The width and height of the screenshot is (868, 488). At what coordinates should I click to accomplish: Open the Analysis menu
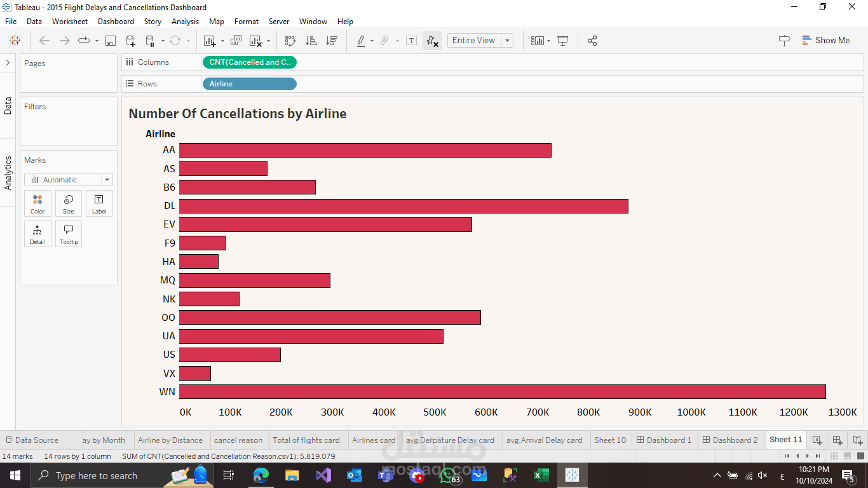[x=185, y=21]
